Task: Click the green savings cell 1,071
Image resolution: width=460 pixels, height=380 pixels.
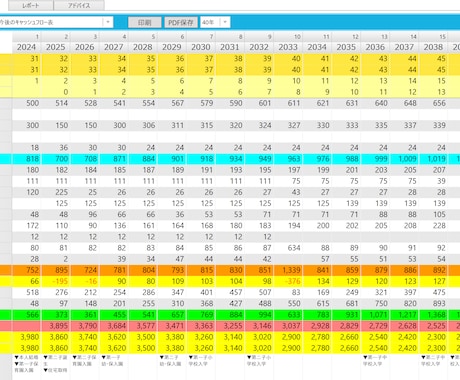Action: coord(375,315)
